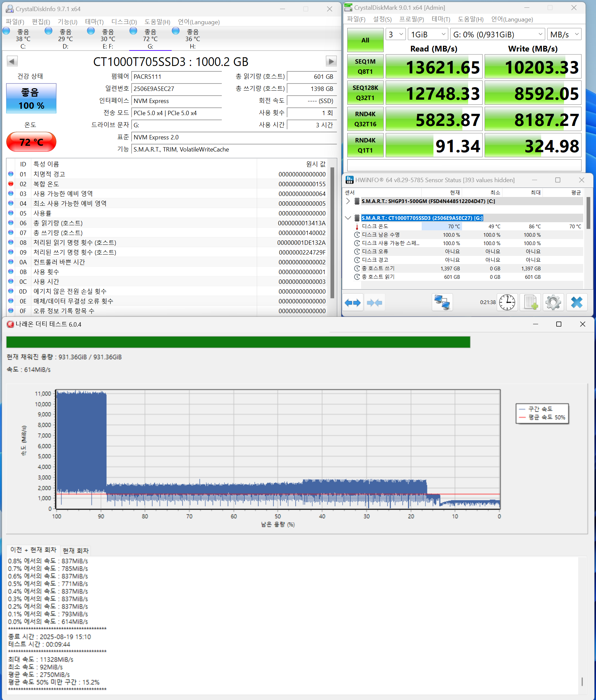Open the 1GiB test size dropdown

(428, 34)
